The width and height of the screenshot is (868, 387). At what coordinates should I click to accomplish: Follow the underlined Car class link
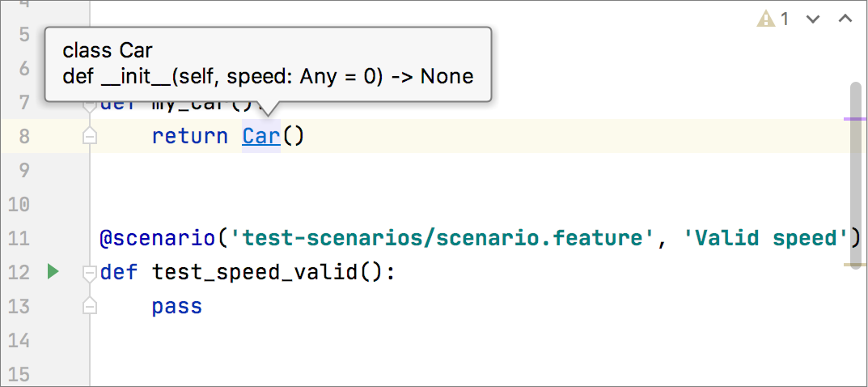[x=260, y=136]
